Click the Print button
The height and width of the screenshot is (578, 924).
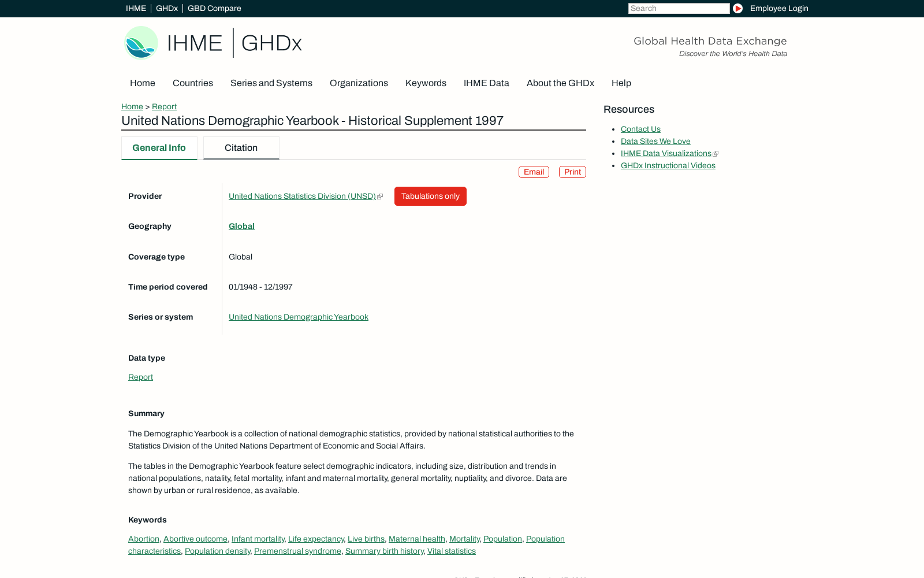pyautogui.click(x=572, y=172)
